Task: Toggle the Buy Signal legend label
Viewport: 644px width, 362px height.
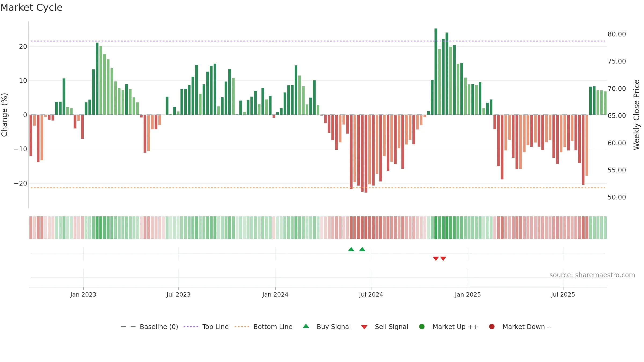Action: click(334, 327)
